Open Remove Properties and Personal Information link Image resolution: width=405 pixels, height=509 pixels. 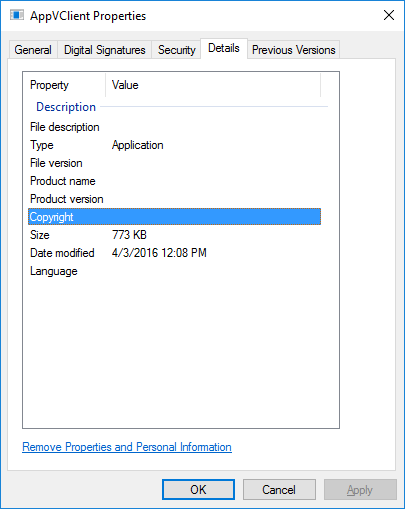127,447
